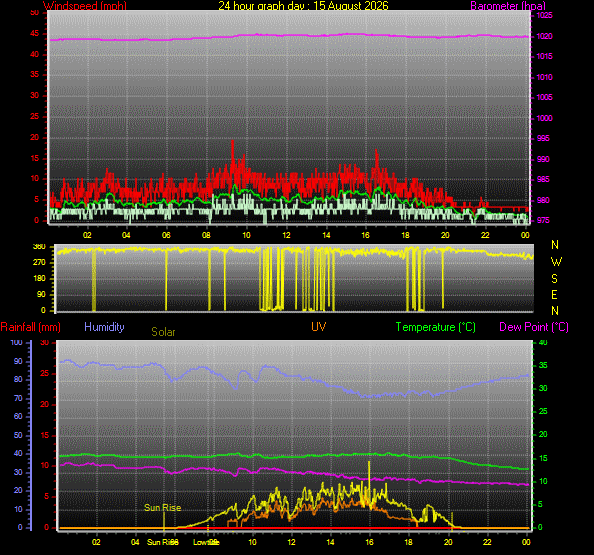
Task: Click the 1020 value on the barometer axis
Action: coord(544,36)
